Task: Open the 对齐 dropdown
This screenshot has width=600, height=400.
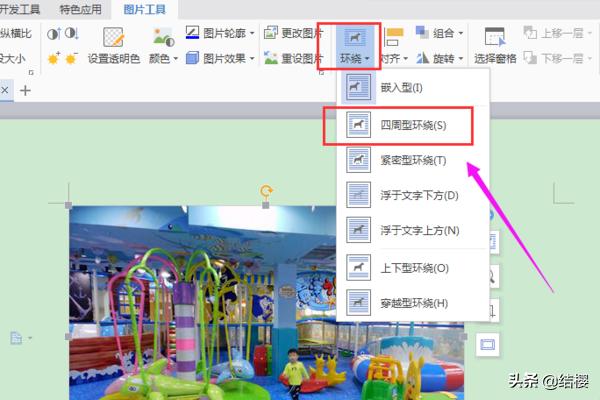Action: click(394, 46)
